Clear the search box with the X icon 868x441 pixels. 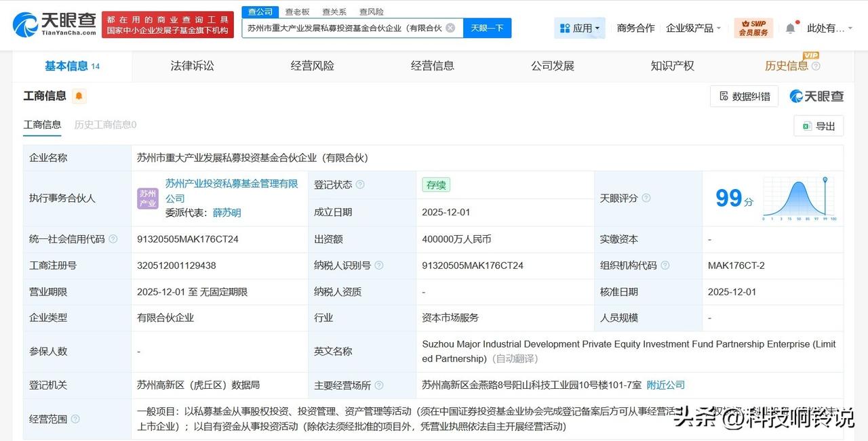450,28
